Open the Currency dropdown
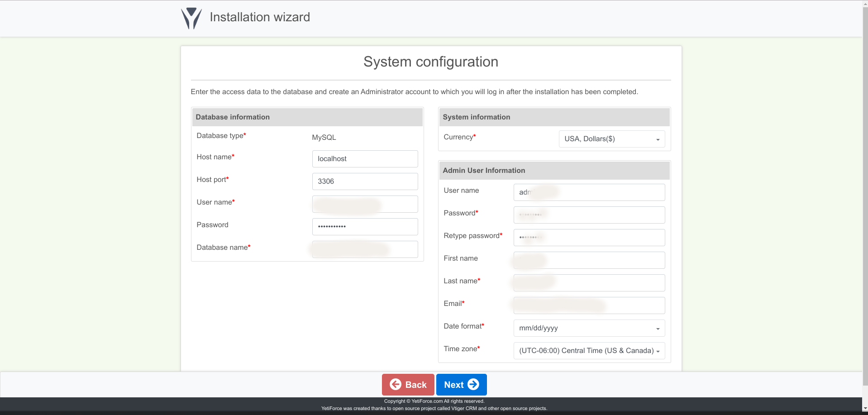The image size is (868, 415). point(612,139)
